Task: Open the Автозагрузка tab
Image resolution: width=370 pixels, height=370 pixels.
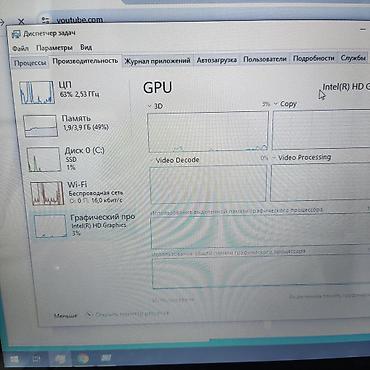Action: (217, 60)
